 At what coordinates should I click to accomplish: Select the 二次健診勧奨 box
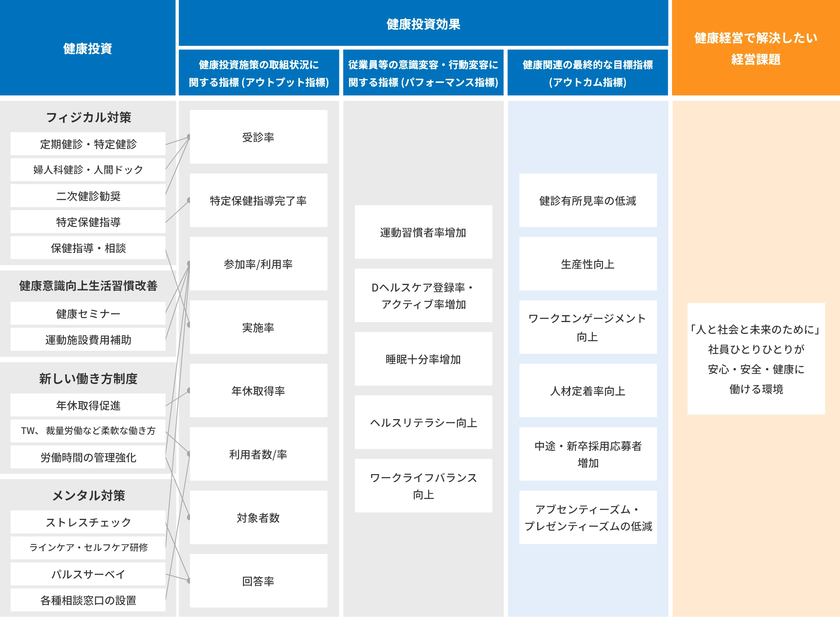point(88,196)
